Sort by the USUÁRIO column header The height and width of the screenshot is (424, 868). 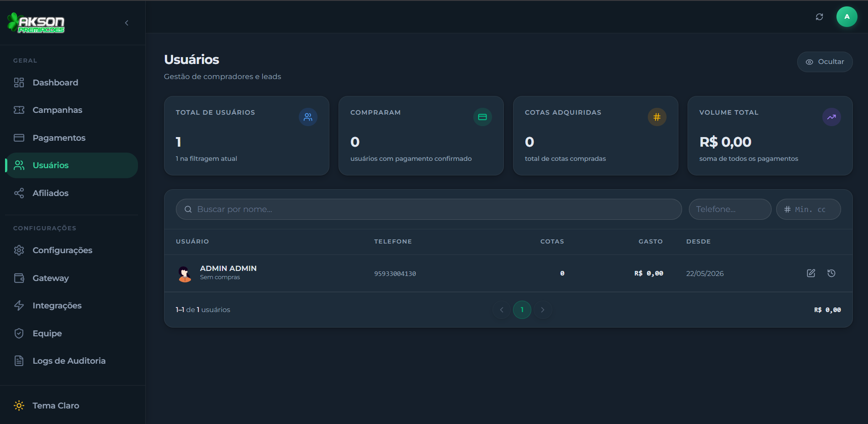tap(192, 241)
